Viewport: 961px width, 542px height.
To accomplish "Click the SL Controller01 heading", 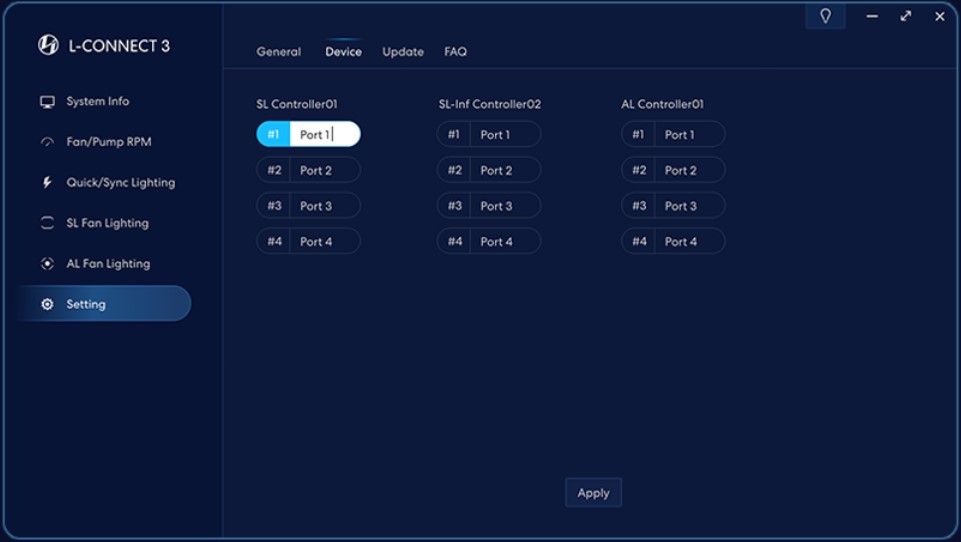I will pyautogui.click(x=297, y=104).
